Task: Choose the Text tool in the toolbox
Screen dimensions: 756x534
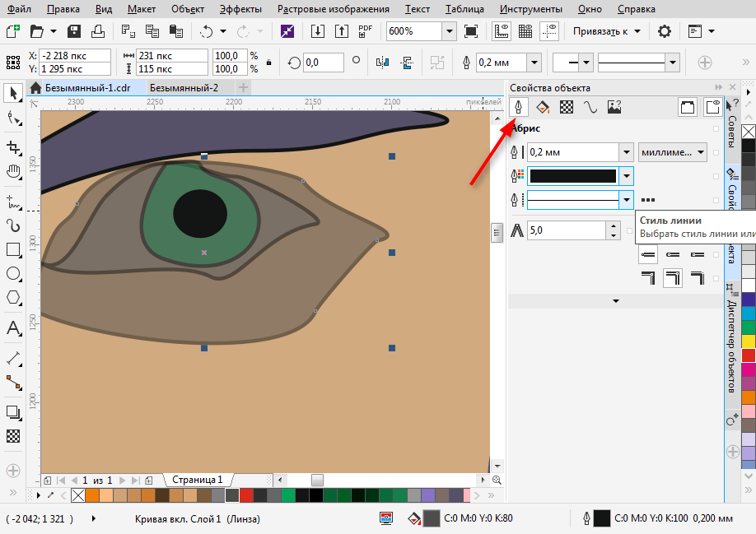Action: pos(13,328)
